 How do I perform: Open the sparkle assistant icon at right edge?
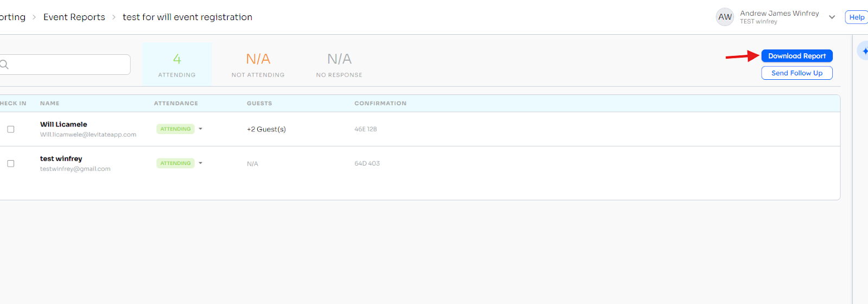pos(864,51)
